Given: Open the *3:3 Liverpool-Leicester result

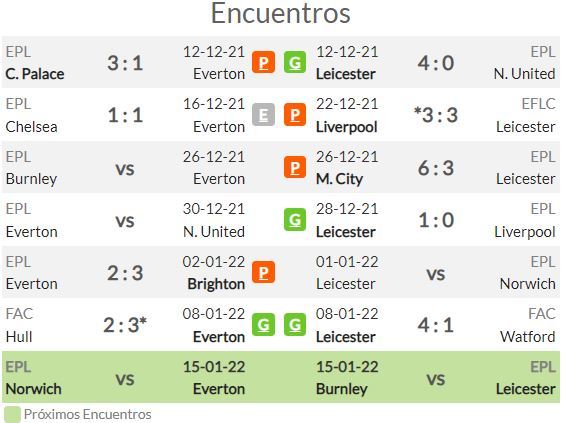Looking at the screenshot, I should [436, 115].
